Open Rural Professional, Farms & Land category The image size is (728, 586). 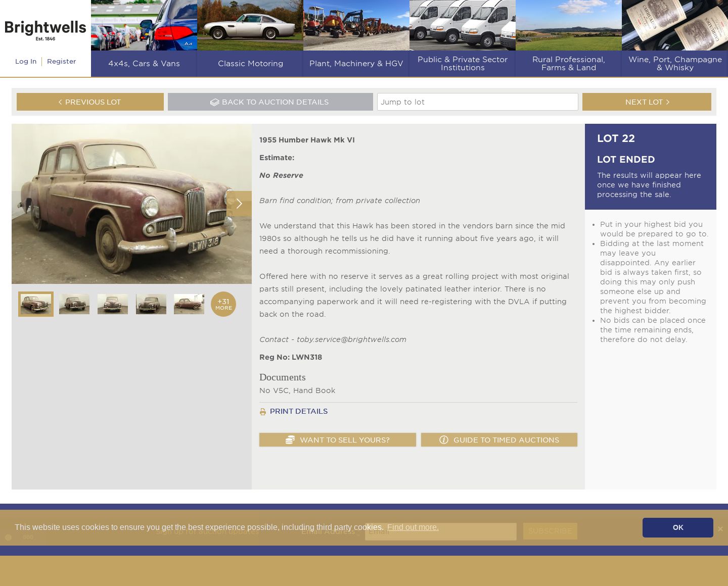coord(569,64)
